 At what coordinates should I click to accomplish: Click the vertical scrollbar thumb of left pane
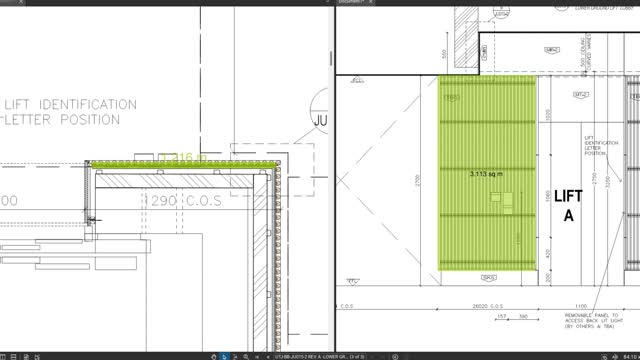pyautogui.click(x=331, y=58)
